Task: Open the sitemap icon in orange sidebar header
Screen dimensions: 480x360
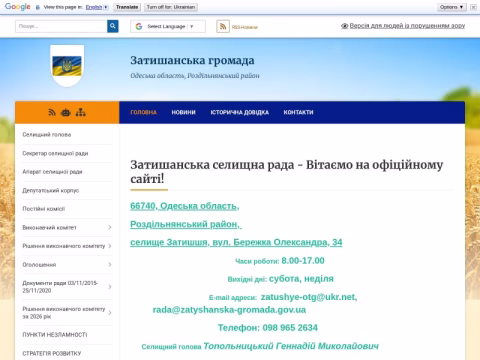Action: (x=80, y=112)
